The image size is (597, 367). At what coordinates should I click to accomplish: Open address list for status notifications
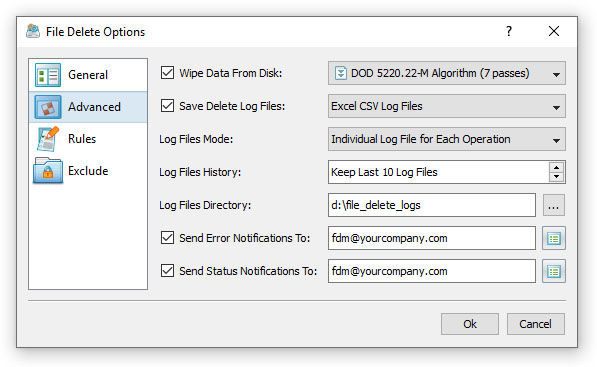pos(554,271)
